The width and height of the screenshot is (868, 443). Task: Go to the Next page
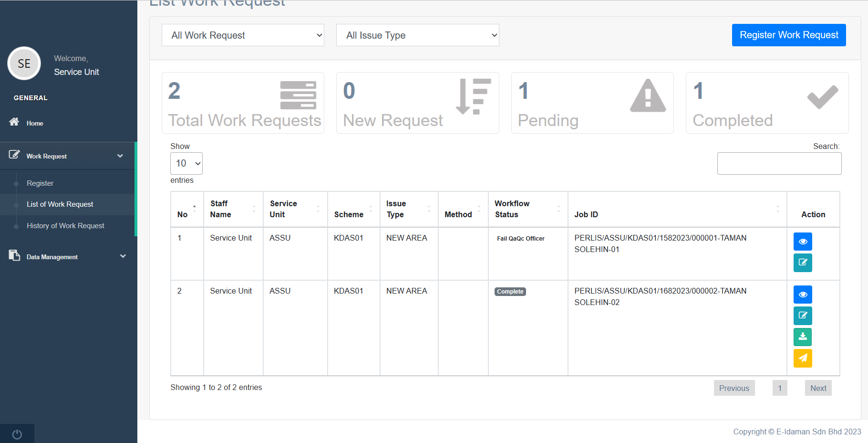click(818, 388)
